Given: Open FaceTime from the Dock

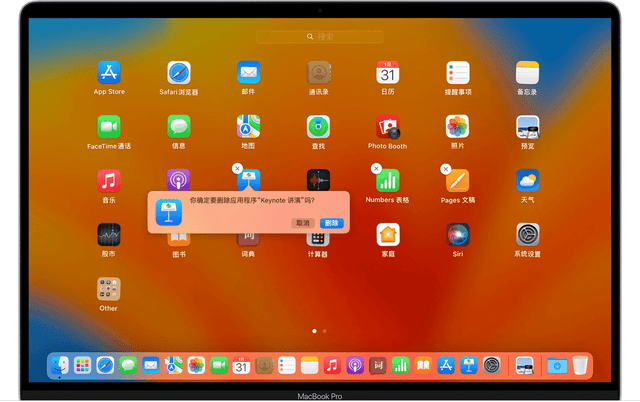Looking at the screenshot, I should (x=219, y=365).
